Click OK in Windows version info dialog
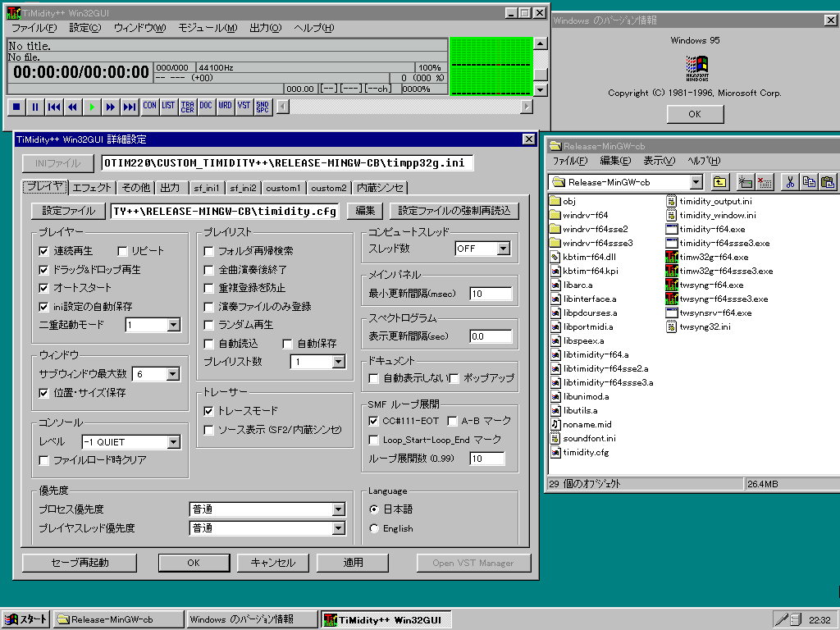 tap(695, 114)
